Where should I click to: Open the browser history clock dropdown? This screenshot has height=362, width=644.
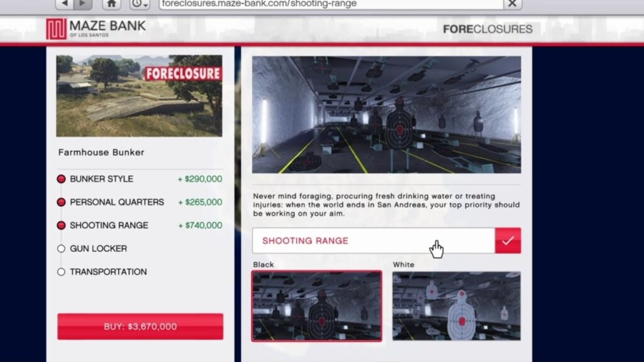tap(140, 4)
